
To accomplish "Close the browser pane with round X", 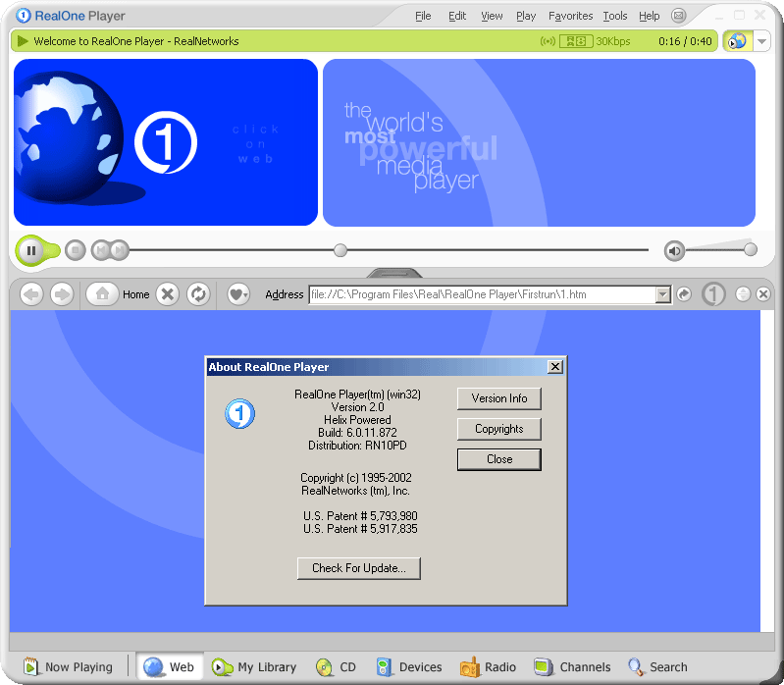I will point(763,294).
